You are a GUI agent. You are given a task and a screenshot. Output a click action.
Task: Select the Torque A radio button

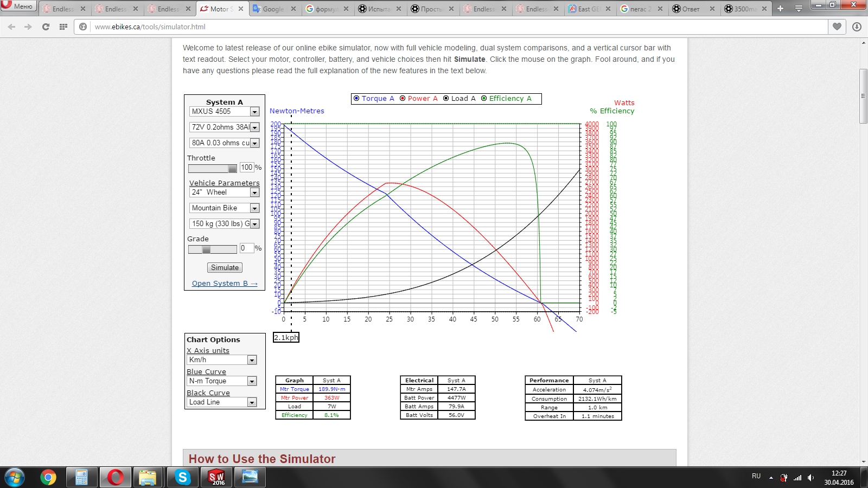[x=356, y=98]
